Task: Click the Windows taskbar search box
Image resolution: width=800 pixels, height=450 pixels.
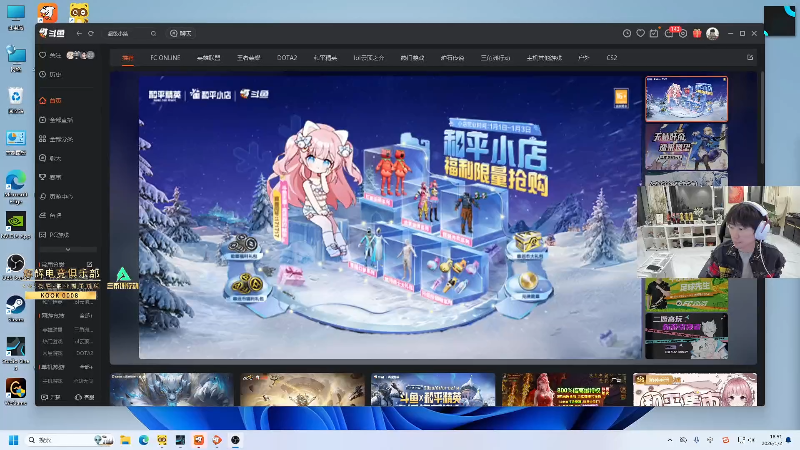Action: [x=70, y=440]
